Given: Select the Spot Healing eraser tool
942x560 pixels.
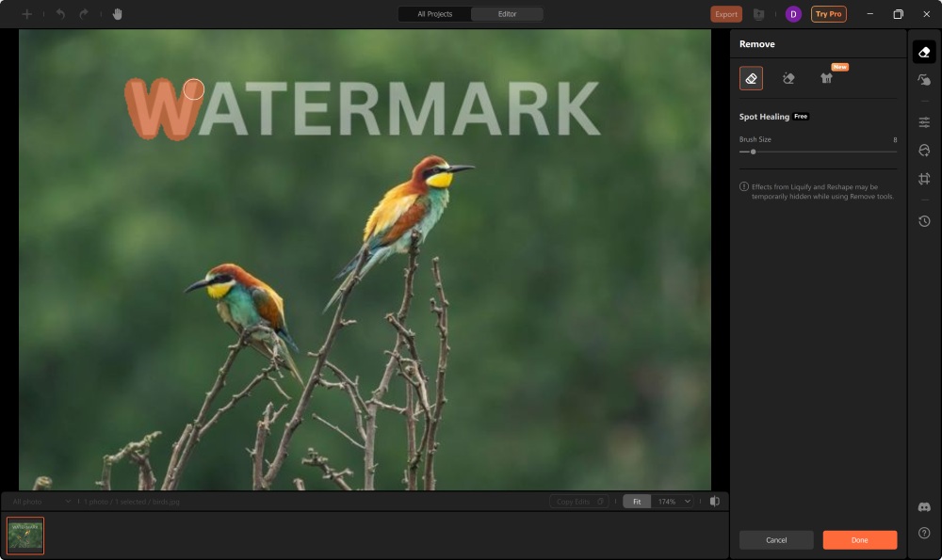Looking at the screenshot, I should [751, 78].
